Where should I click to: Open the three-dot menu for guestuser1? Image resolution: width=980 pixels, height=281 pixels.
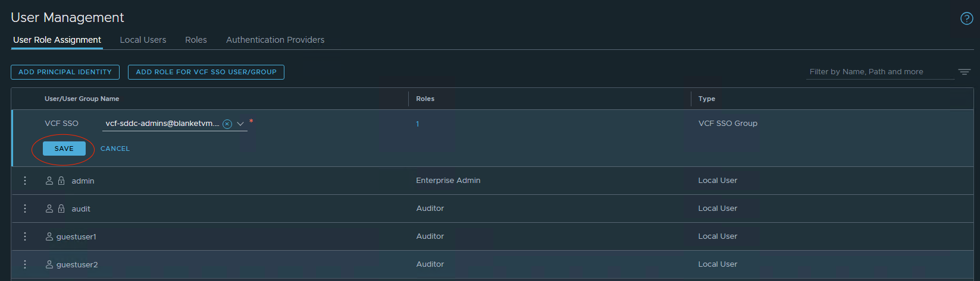pos(25,236)
